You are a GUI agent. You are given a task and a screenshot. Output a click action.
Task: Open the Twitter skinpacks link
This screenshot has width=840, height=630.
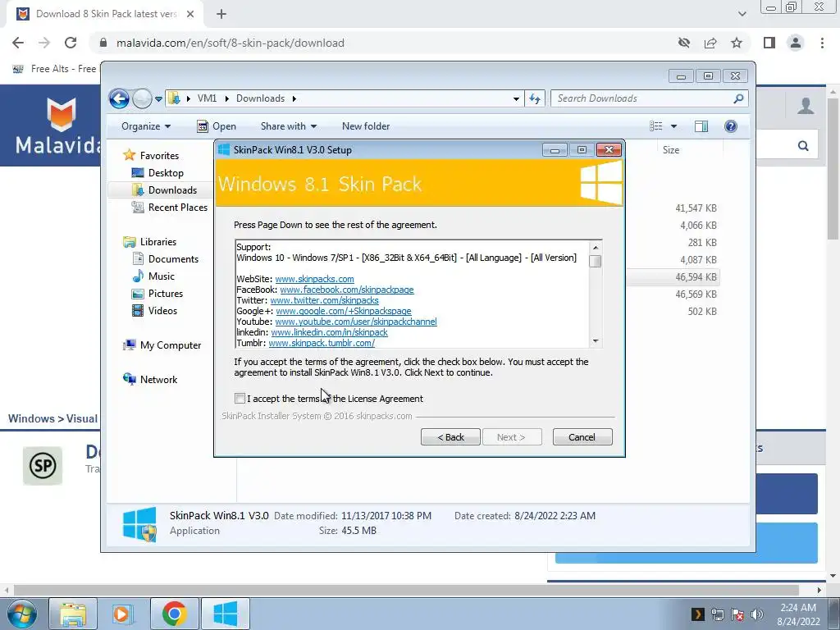324,300
